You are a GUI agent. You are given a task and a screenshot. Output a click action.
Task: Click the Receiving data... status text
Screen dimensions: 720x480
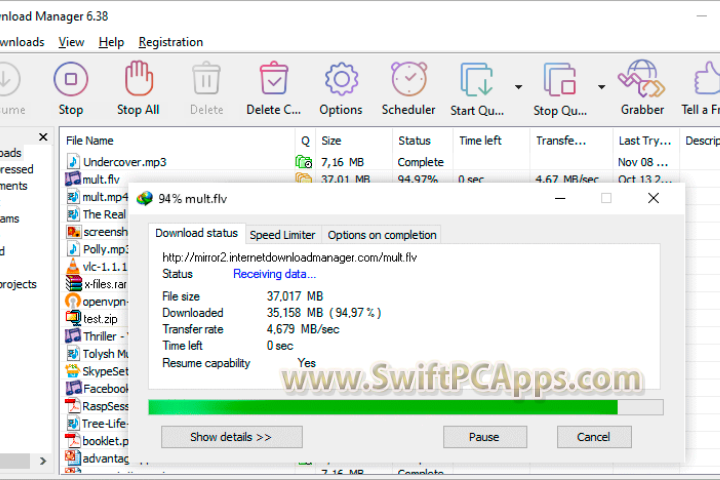pyautogui.click(x=274, y=274)
